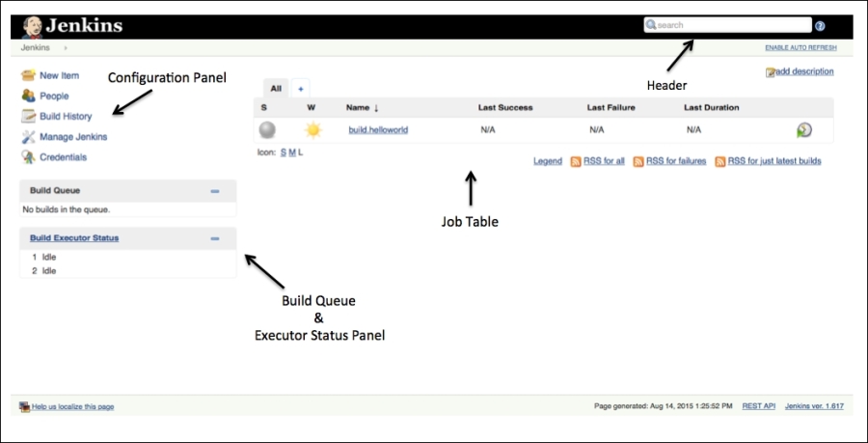Image resolution: width=868 pixels, height=443 pixels.
Task: Click the sunny weather icon for build.helloworld
Action: click(x=312, y=130)
